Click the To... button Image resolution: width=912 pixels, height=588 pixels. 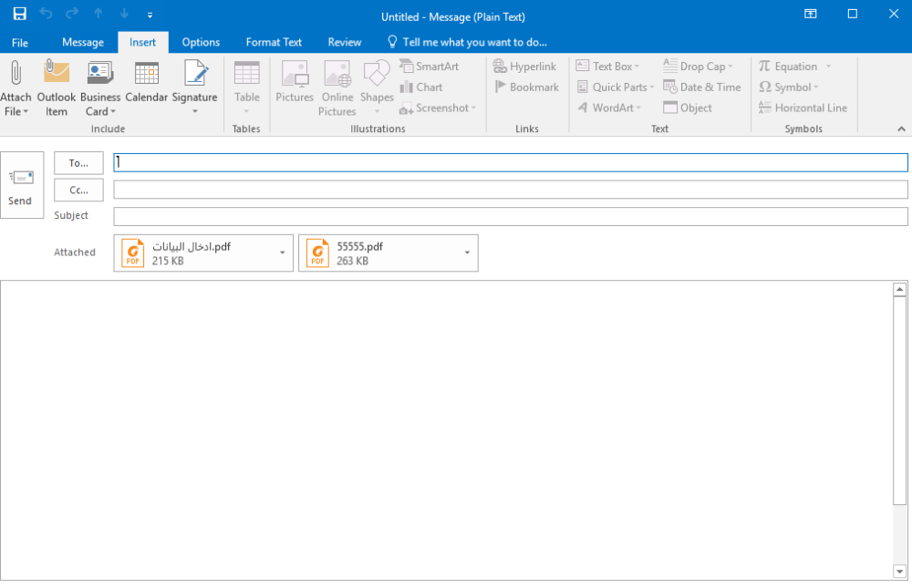pyautogui.click(x=78, y=163)
